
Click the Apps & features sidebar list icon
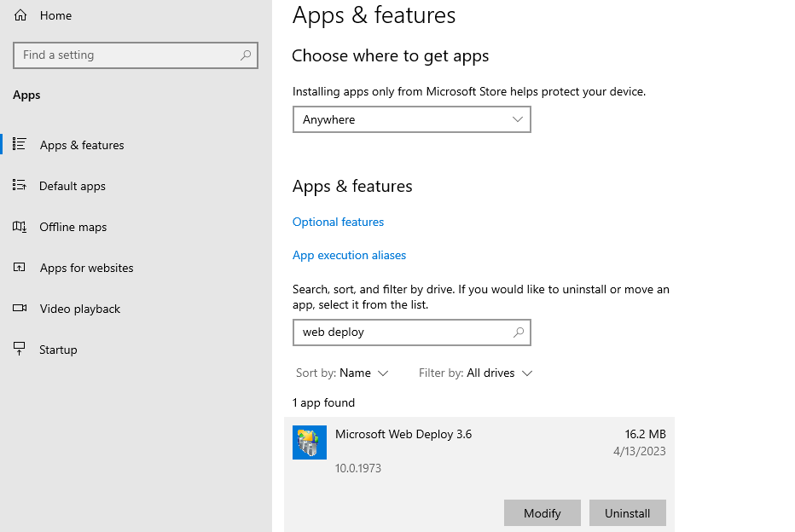(x=20, y=144)
